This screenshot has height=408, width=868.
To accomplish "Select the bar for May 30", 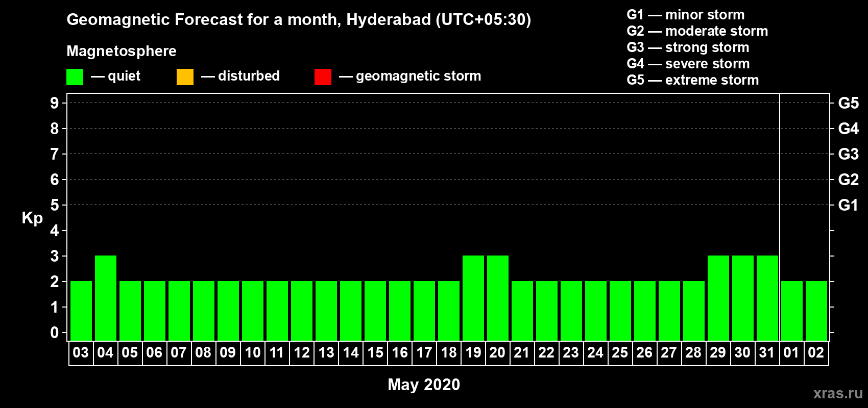I will [743, 298].
